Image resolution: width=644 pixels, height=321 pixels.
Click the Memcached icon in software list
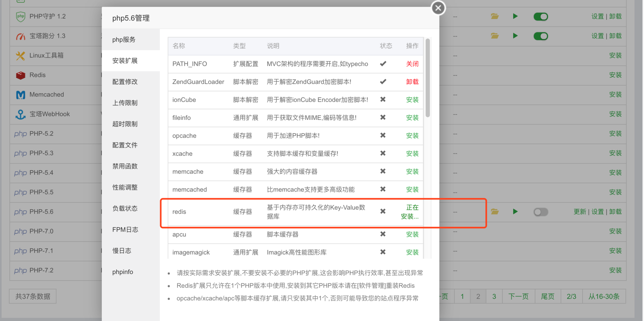pyautogui.click(x=20, y=95)
